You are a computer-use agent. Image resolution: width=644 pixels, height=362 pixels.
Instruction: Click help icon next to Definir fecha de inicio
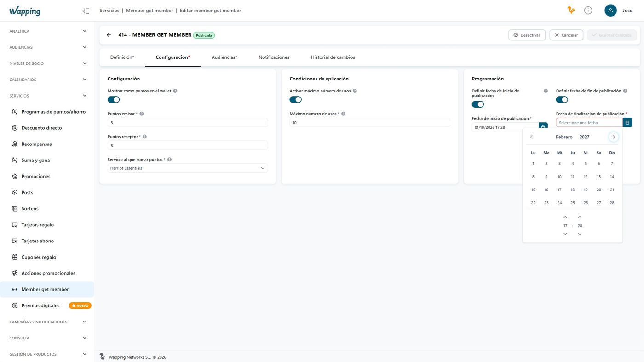(x=546, y=91)
